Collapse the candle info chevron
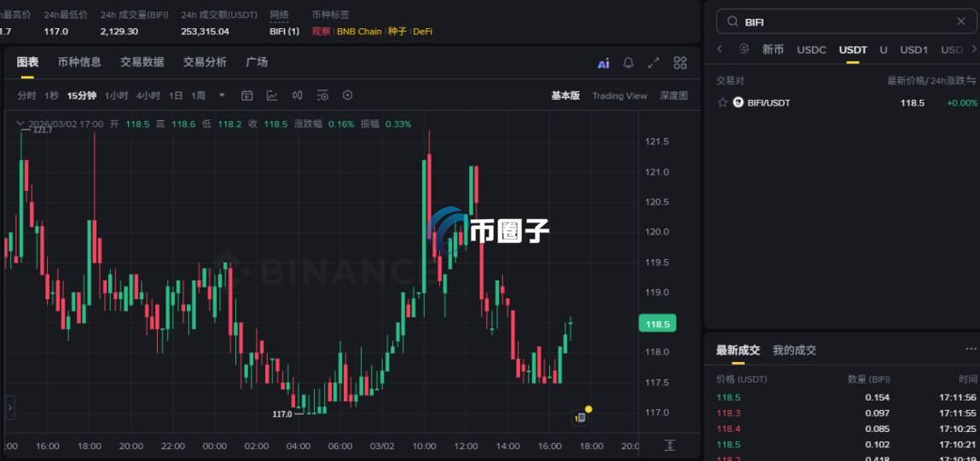Image resolution: width=980 pixels, height=461 pixels. click(x=20, y=124)
